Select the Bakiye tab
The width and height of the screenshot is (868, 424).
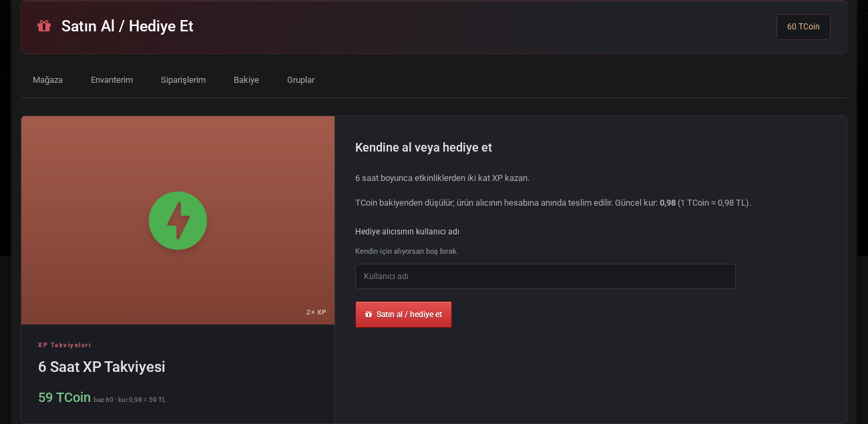coord(246,80)
